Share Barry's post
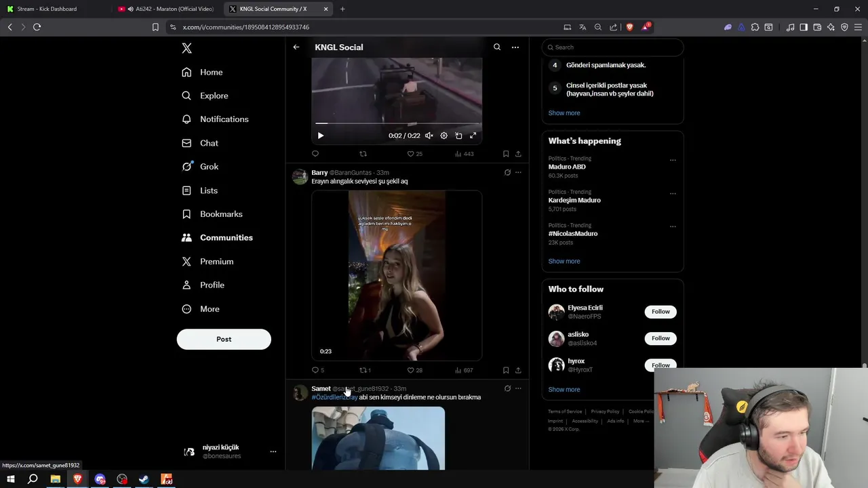 tap(518, 370)
